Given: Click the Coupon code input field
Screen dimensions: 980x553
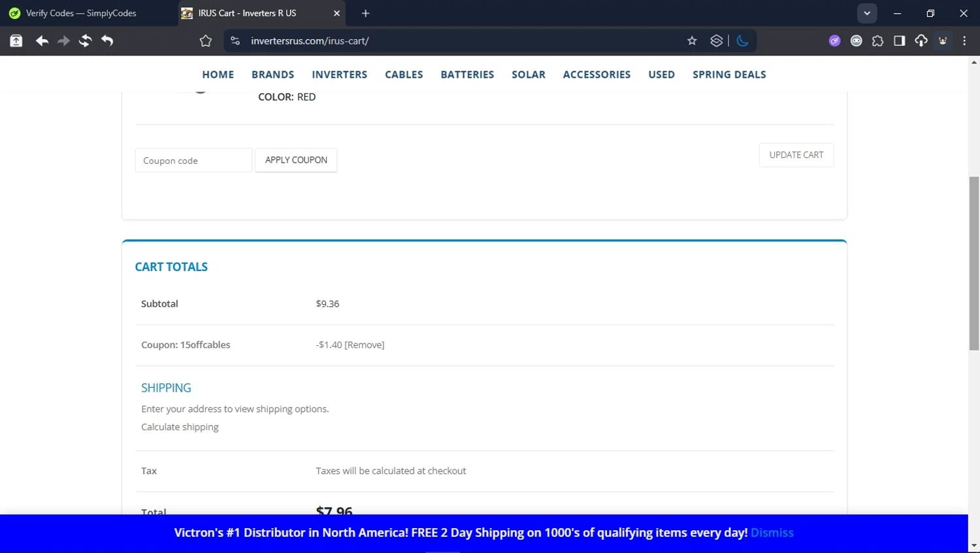Looking at the screenshot, I should click(193, 161).
